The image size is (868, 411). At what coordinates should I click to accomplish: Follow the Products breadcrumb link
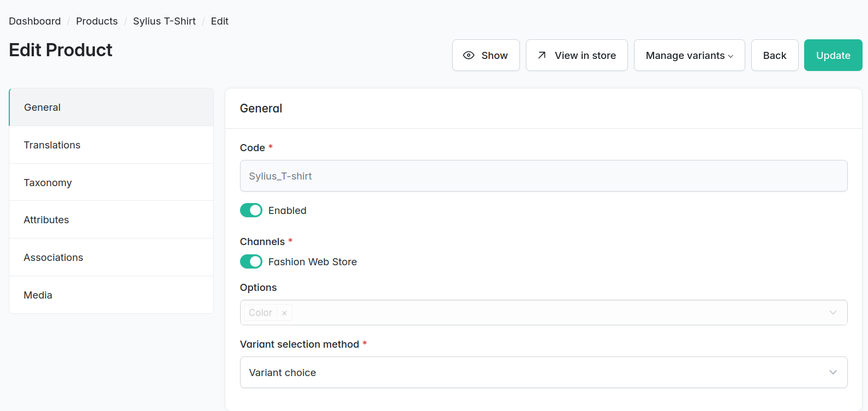[x=97, y=21]
